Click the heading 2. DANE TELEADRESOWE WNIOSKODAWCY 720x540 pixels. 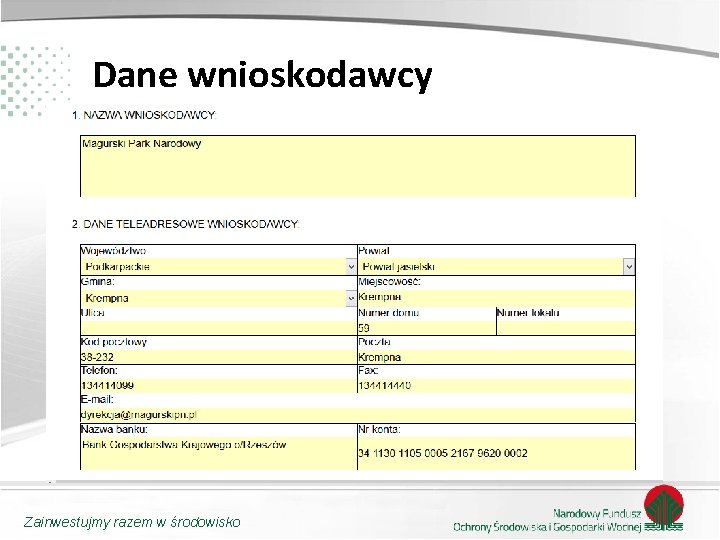click(186, 224)
